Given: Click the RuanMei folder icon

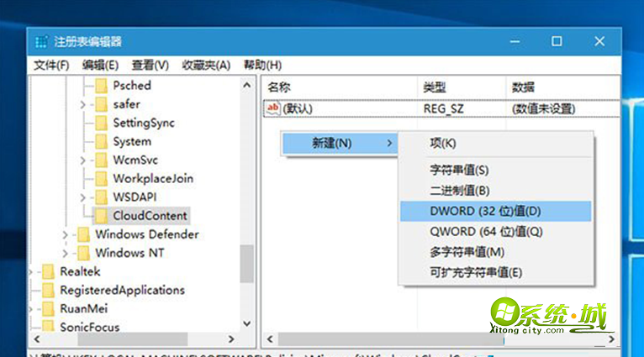Looking at the screenshot, I should [48, 308].
